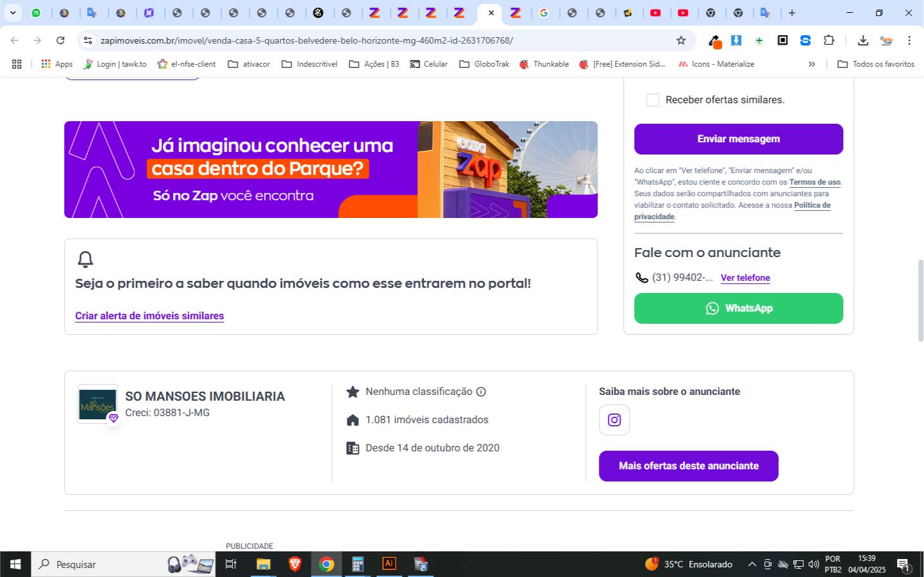Screen dimensions: 924x577
Task: Open the browser extensions puzzle icon
Action: [x=828, y=40]
